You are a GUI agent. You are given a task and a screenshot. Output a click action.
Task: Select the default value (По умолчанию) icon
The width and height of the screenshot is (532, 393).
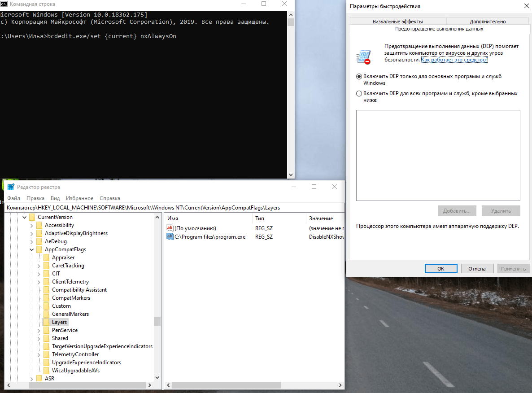pos(170,228)
